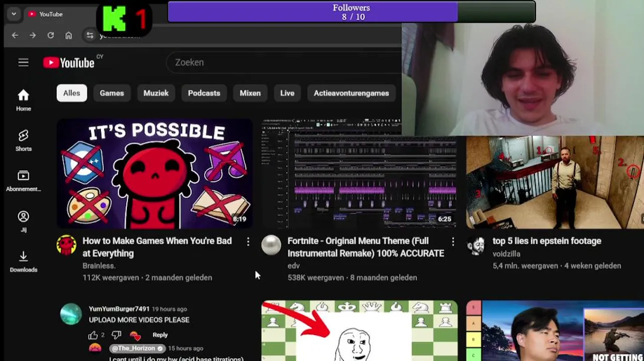Open the YouTube hamburger guide menu
This screenshot has height=361, width=644.
(x=23, y=63)
